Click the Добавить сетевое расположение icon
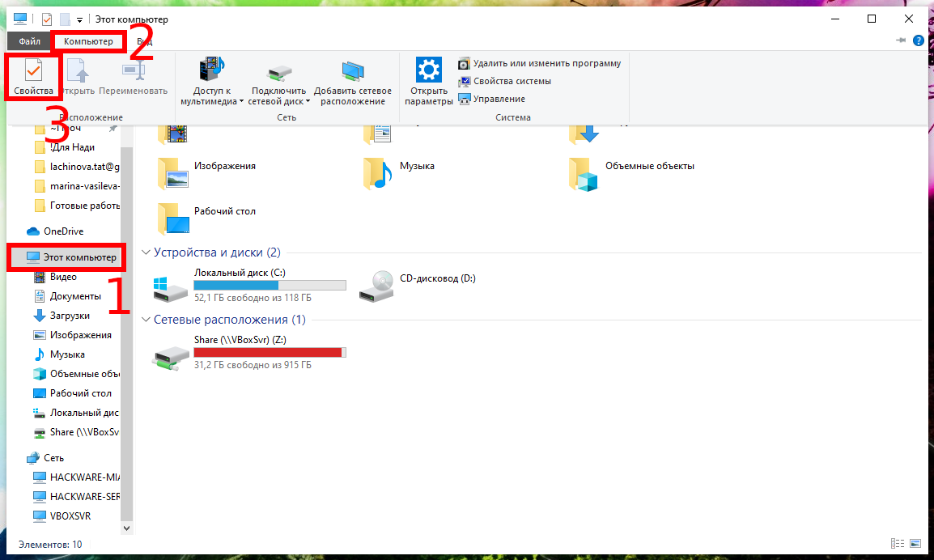Image resolution: width=934 pixels, height=560 pixels. [352, 71]
